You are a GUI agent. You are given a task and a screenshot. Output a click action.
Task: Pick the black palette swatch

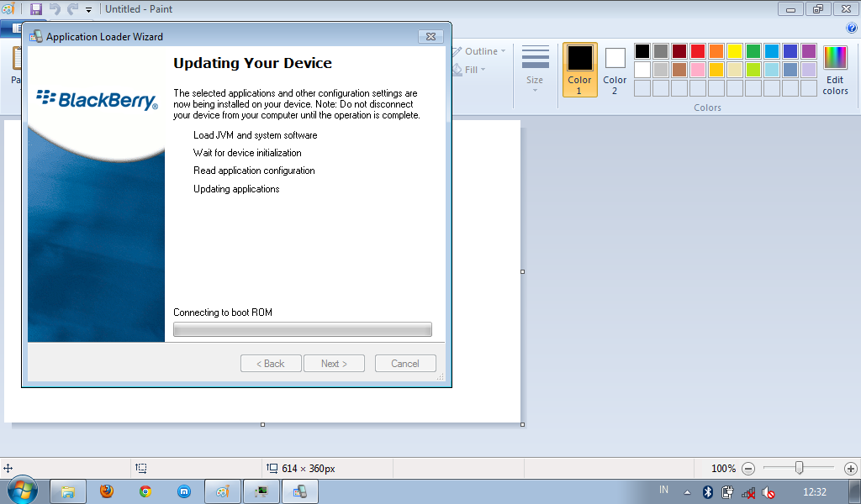click(x=642, y=51)
